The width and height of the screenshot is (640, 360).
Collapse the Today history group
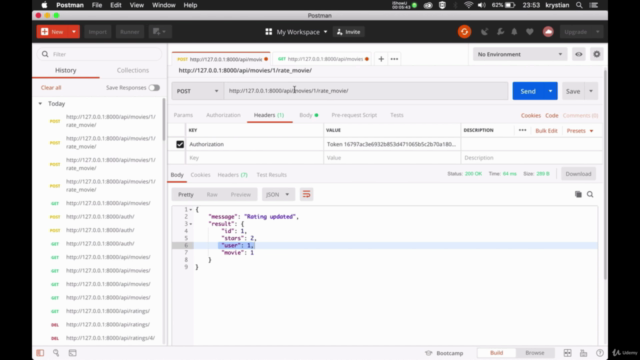click(x=40, y=104)
